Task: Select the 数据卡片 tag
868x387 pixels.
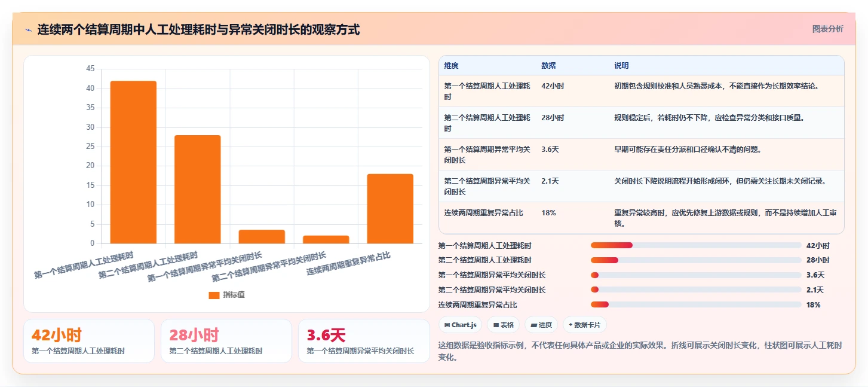Action: 585,325
